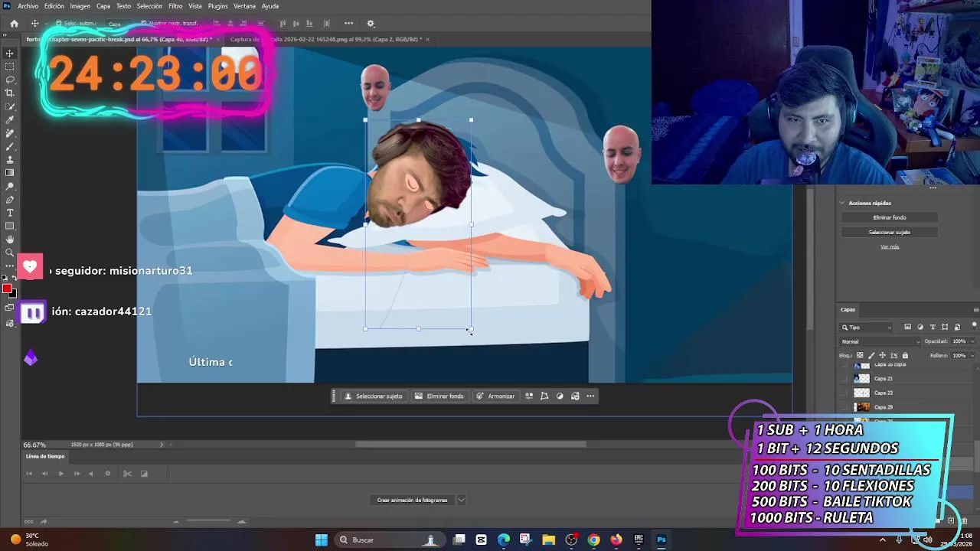The width and height of the screenshot is (980, 551).
Task: Filter layers by type layer icon
Action: tap(933, 328)
